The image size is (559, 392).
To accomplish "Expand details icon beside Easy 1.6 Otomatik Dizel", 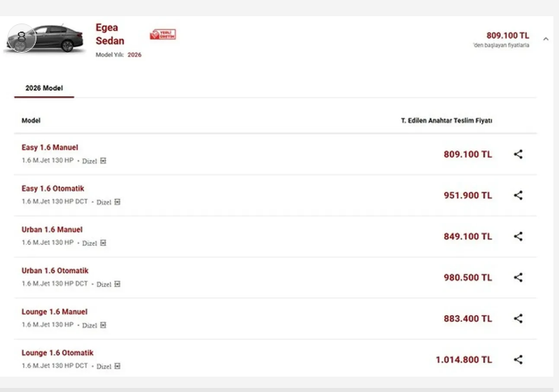I will 117,202.
